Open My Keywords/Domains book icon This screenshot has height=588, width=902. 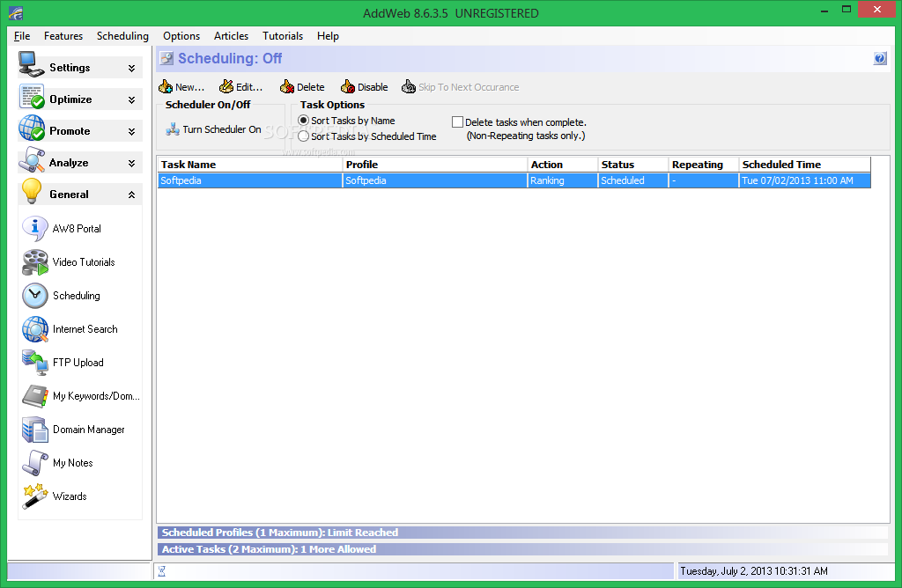35,396
